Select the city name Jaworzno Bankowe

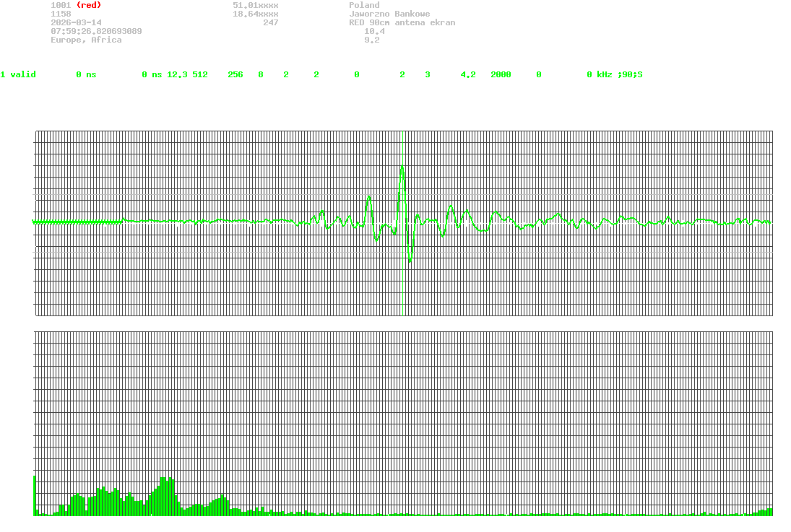pyautogui.click(x=389, y=14)
